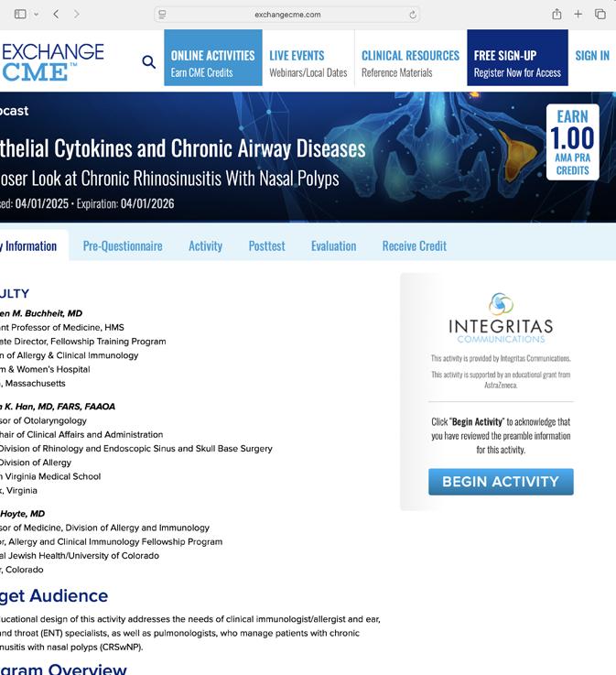Open site search with the magnifier icon
616x675 pixels.
coord(148,62)
